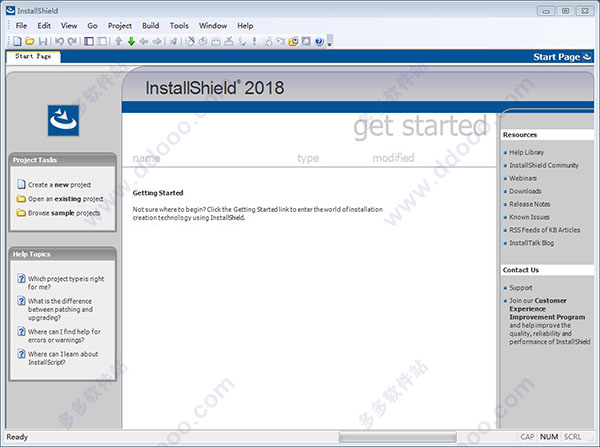Open Downloads resource link
The width and height of the screenshot is (600, 447).
coord(525,191)
